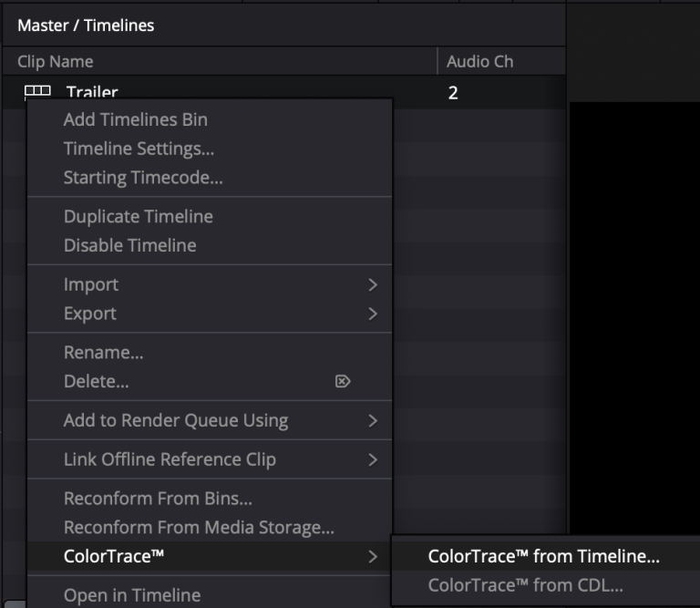Sort by Clip Name column header

(220, 61)
